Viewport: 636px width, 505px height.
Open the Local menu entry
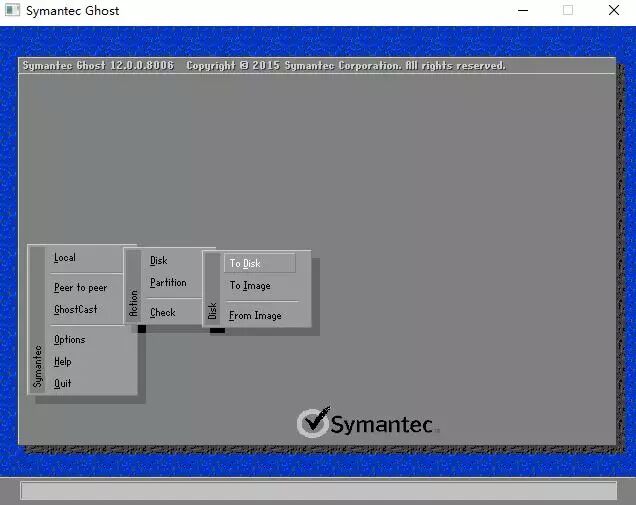[65, 258]
